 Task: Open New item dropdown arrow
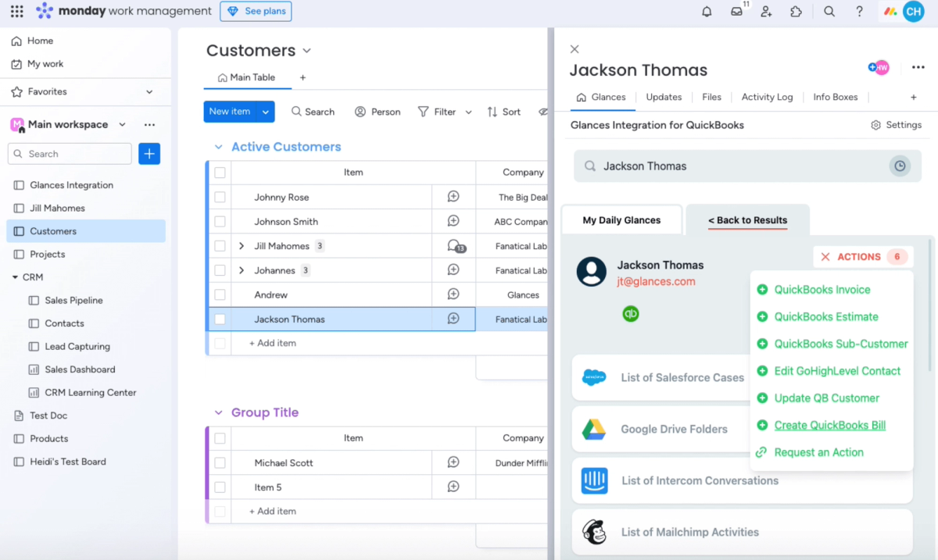pos(266,112)
